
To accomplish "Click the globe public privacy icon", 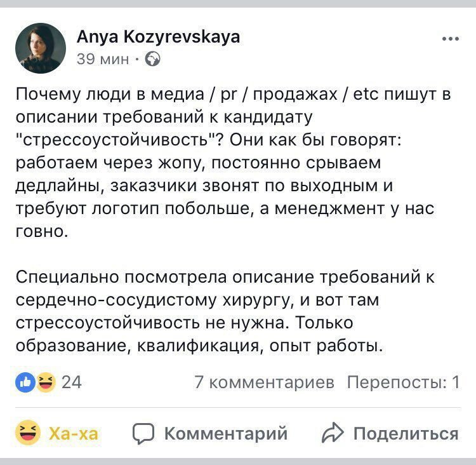I will pos(153,60).
